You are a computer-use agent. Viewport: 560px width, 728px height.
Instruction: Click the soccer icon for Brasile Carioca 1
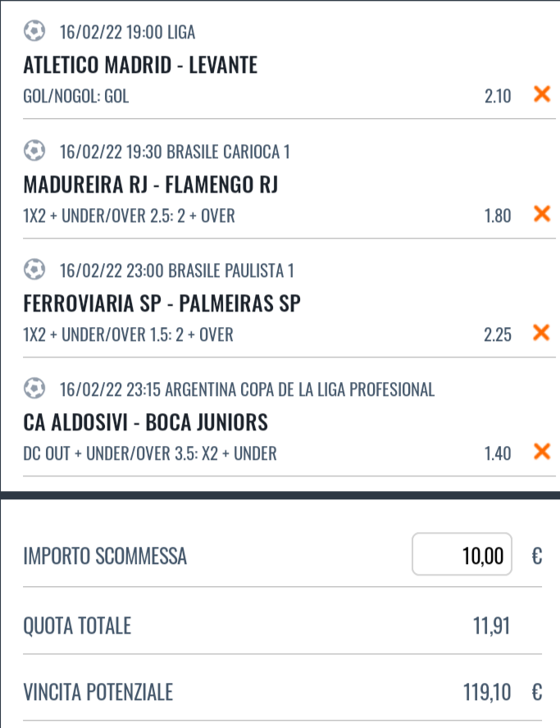34,150
